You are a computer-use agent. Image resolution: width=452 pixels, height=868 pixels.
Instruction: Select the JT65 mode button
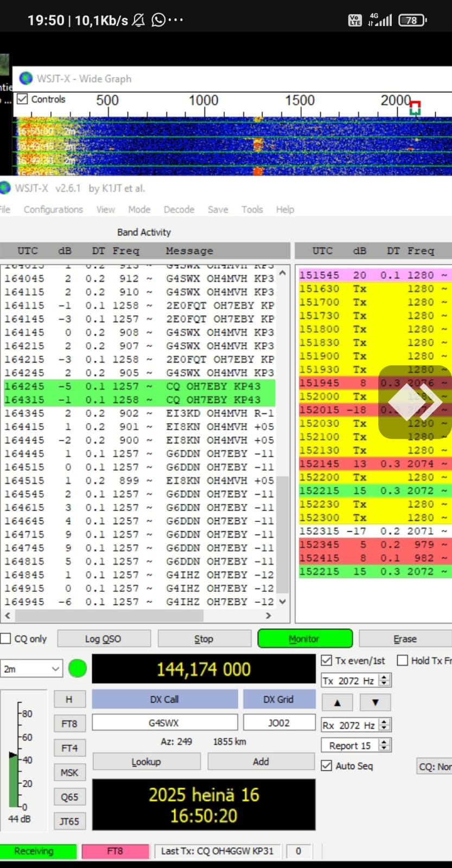[x=69, y=821]
